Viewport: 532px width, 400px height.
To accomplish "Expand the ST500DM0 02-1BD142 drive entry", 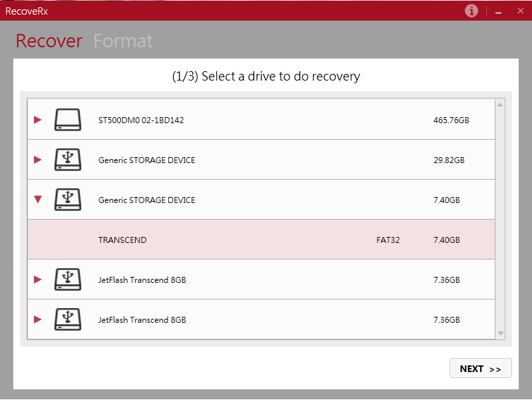I will pos(38,120).
